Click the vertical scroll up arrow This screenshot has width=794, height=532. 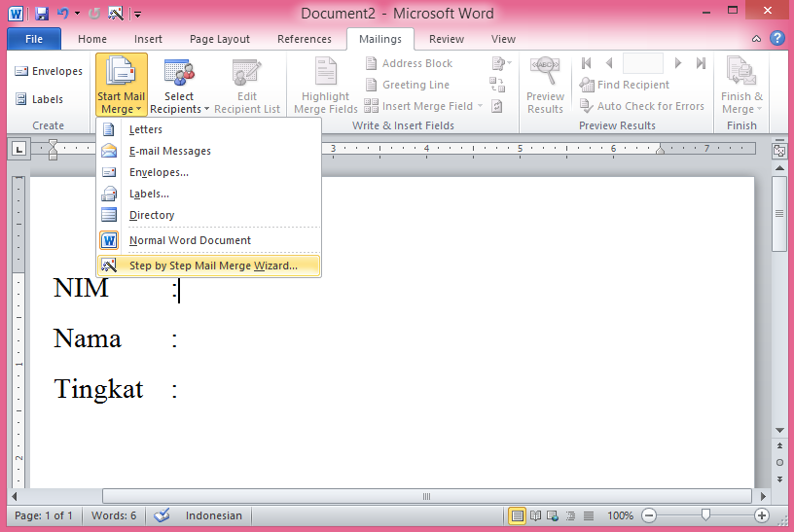click(x=779, y=167)
